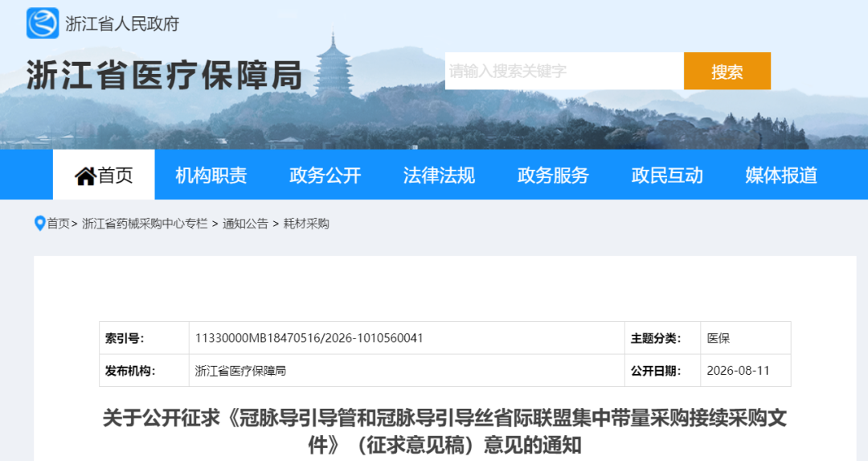Open the 政务服务 menu item
The width and height of the screenshot is (868, 461).
(x=553, y=175)
